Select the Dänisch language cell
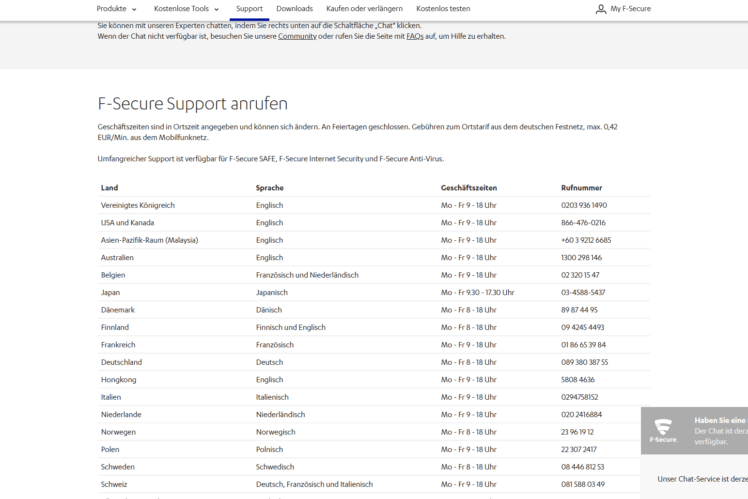 click(x=269, y=310)
